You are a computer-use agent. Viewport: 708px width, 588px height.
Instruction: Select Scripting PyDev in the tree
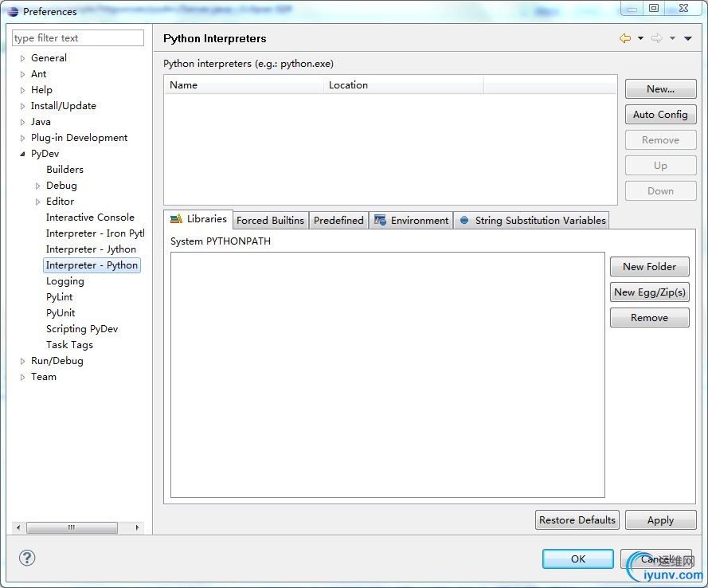coord(82,329)
